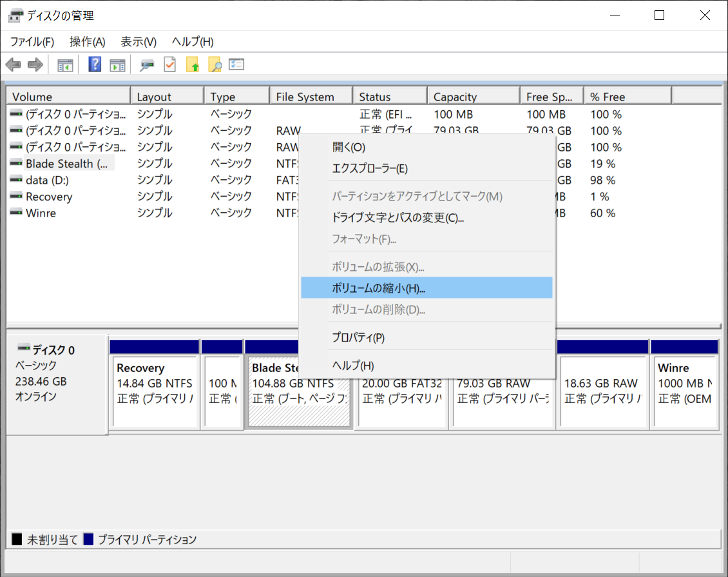Viewport: 728px width, 577px height.
Task: Toggle the console tree pane toolbar icon
Action: 65,65
